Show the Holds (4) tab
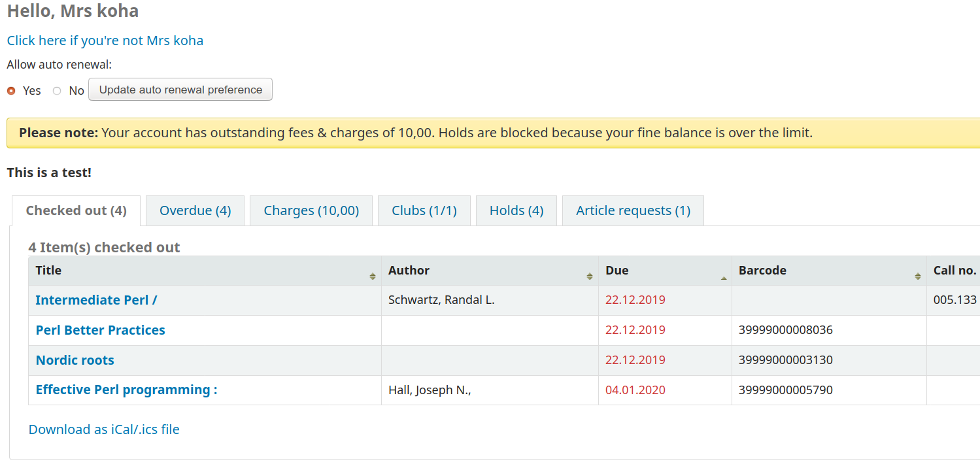Viewport: 980px width, 468px height. coord(516,210)
